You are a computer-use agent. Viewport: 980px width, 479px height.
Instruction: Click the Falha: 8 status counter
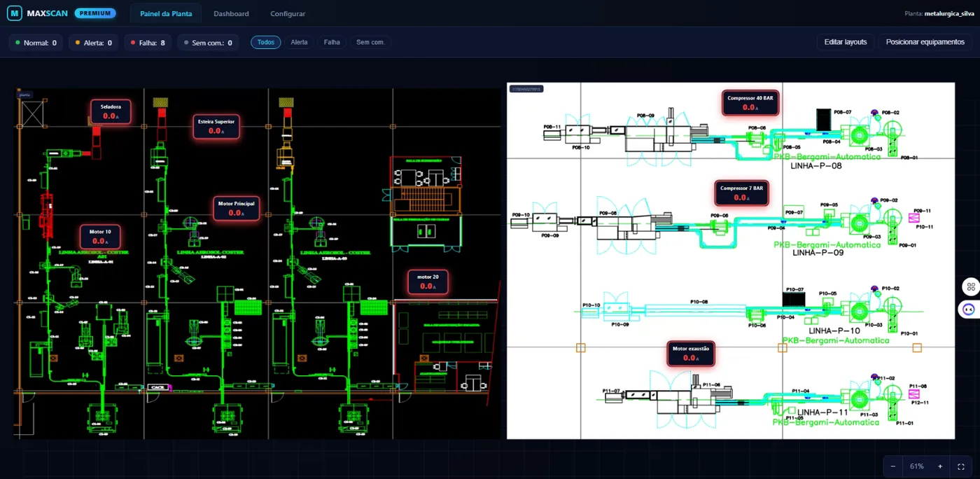tap(148, 43)
